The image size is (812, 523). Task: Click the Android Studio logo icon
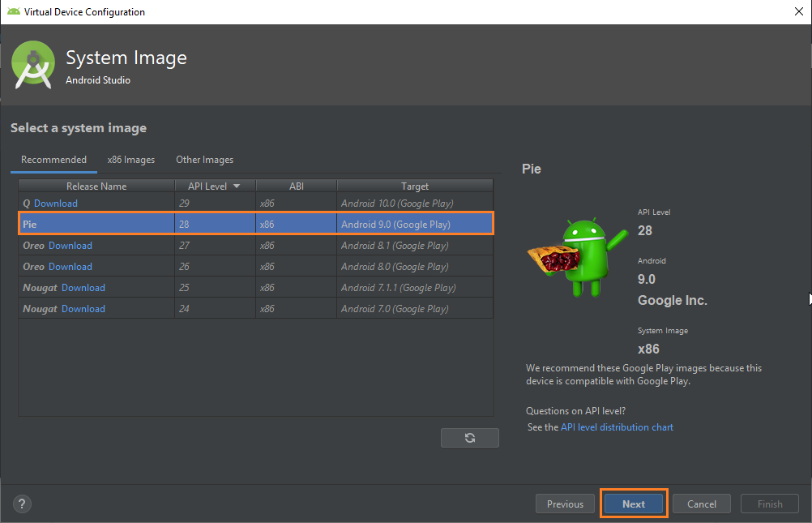click(33, 65)
